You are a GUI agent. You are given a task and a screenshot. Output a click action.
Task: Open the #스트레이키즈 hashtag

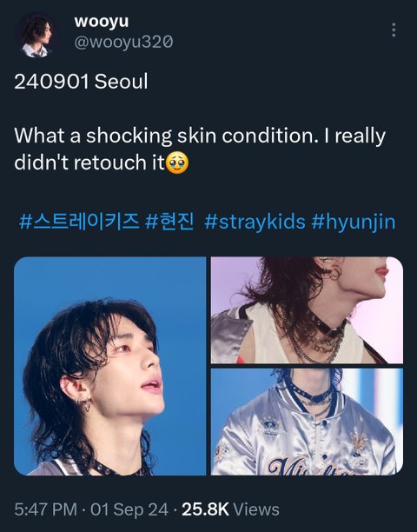click(79, 222)
